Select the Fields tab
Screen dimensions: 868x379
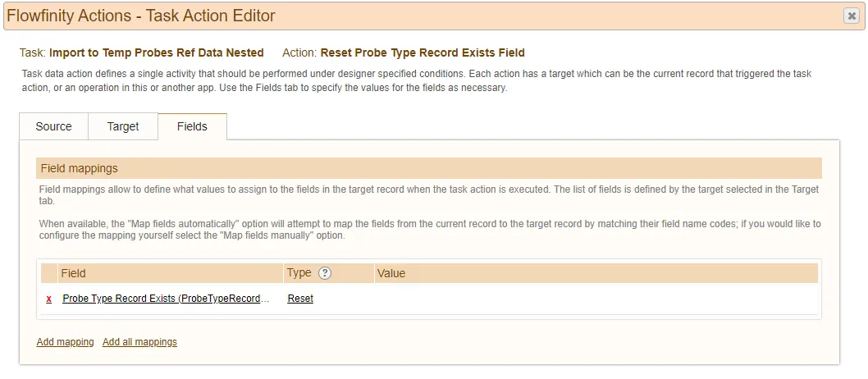[x=192, y=126]
